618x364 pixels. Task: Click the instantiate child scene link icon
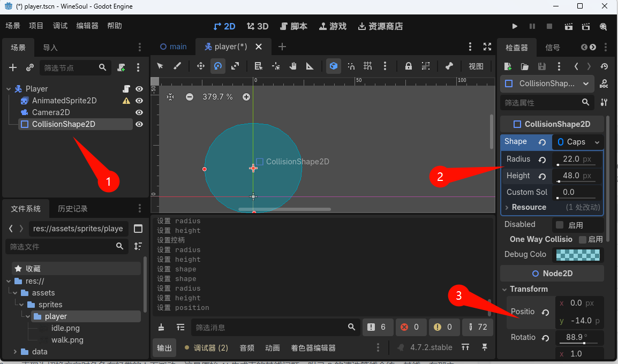pos(30,68)
